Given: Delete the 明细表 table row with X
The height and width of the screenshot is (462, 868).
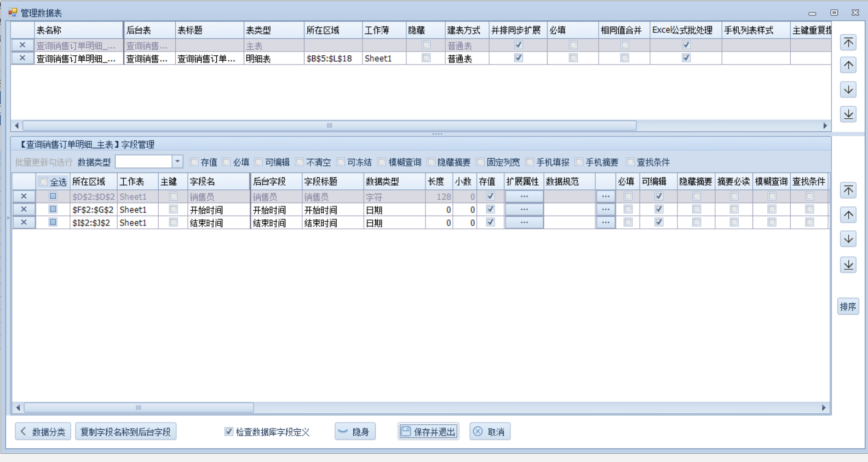Looking at the screenshot, I should (x=22, y=59).
